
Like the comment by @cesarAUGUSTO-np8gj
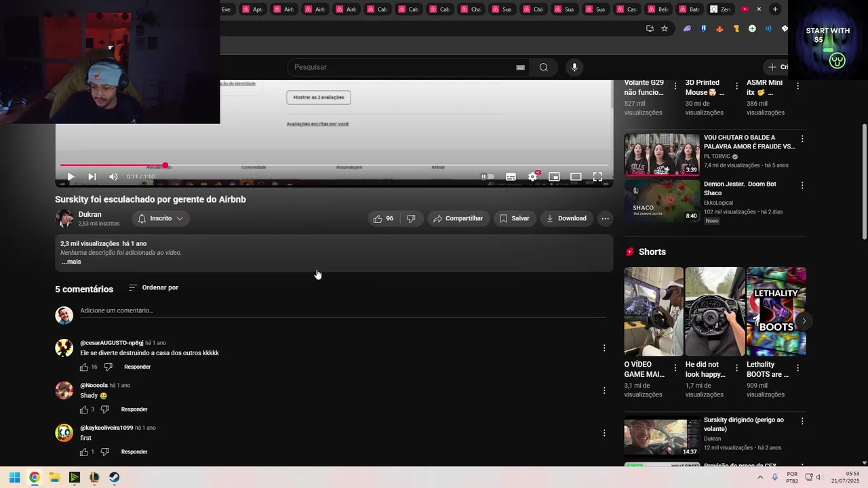84,367
